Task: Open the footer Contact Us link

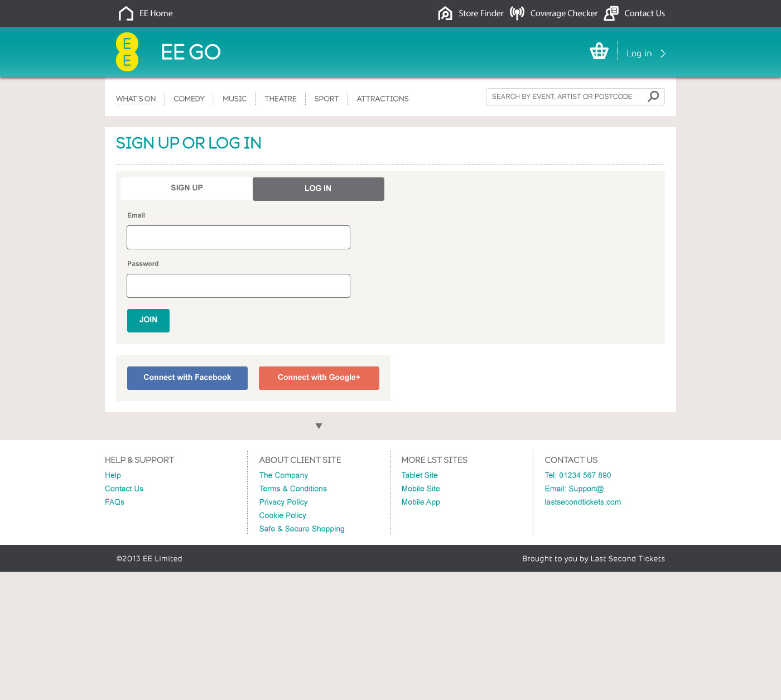Action: (x=124, y=489)
